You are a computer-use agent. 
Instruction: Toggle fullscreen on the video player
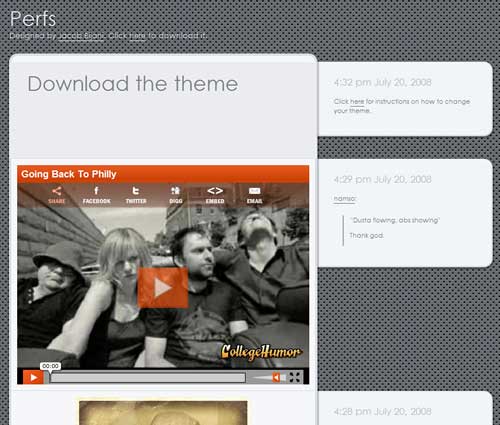click(x=295, y=377)
